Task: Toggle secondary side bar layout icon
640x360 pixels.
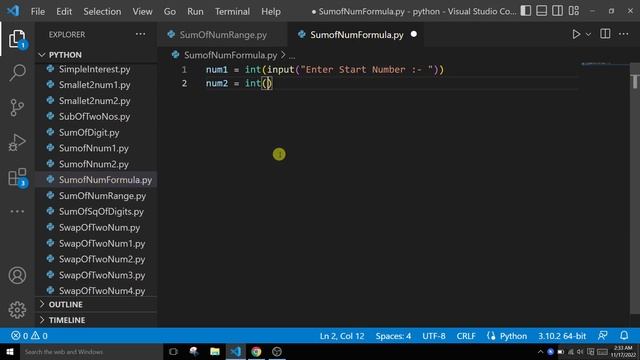Action: (x=558, y=11)
